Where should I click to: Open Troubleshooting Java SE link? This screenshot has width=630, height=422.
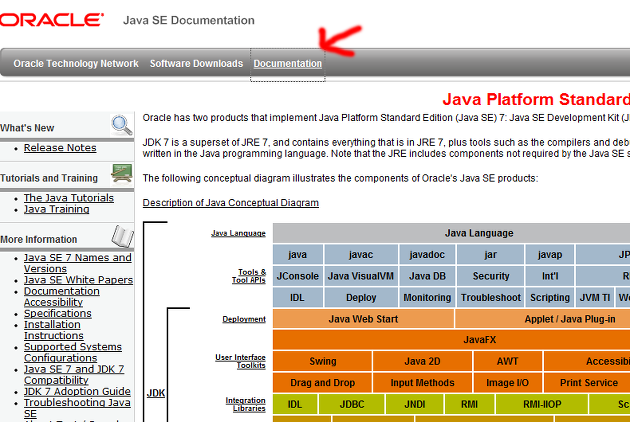click(77, 408)
